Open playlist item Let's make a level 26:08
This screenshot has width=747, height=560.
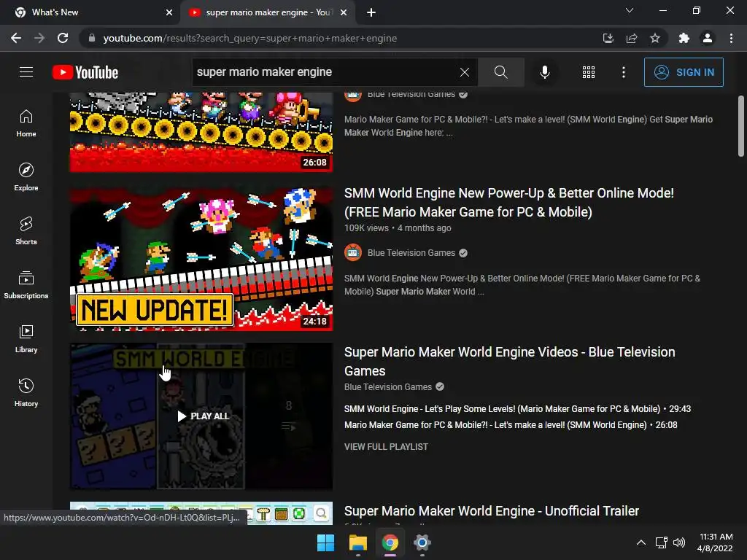point(510,425)
